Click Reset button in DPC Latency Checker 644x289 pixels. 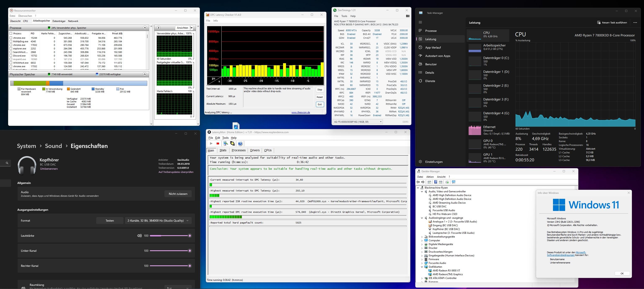320,97
